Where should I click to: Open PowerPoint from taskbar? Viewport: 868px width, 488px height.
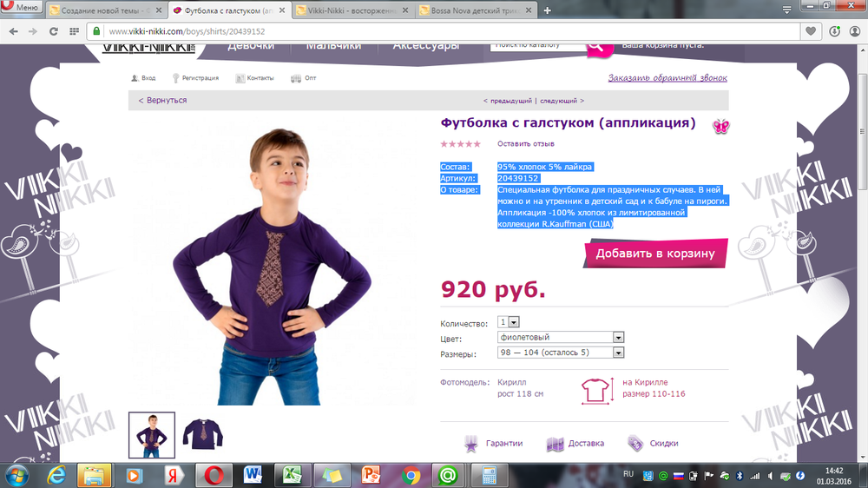click(x=371, y=476)
